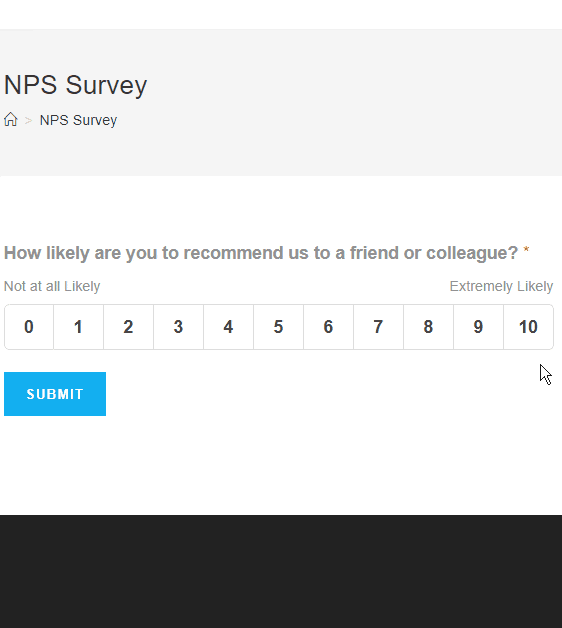Click the recommend question label text
This screenshot has height=628, width=562.
261,253
